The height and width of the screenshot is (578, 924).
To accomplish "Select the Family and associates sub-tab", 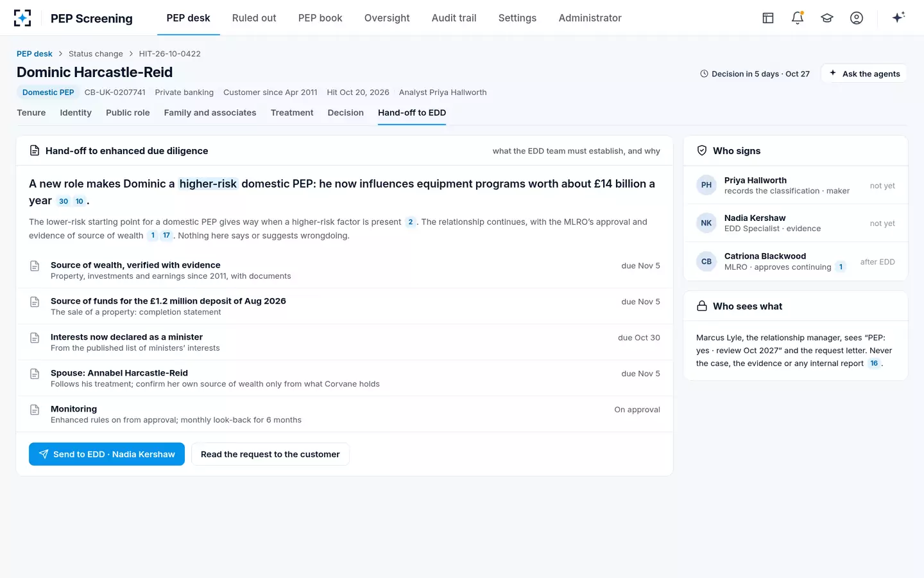I will coord(210,112).
